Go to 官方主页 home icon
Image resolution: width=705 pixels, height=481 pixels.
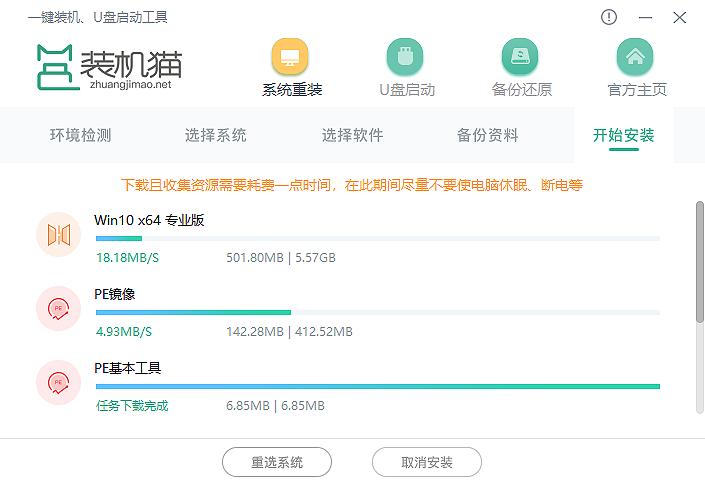tap(636, 56)
